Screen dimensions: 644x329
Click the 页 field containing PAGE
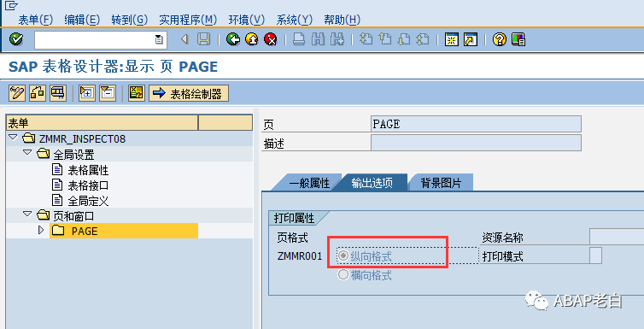(x=476, y=124)
